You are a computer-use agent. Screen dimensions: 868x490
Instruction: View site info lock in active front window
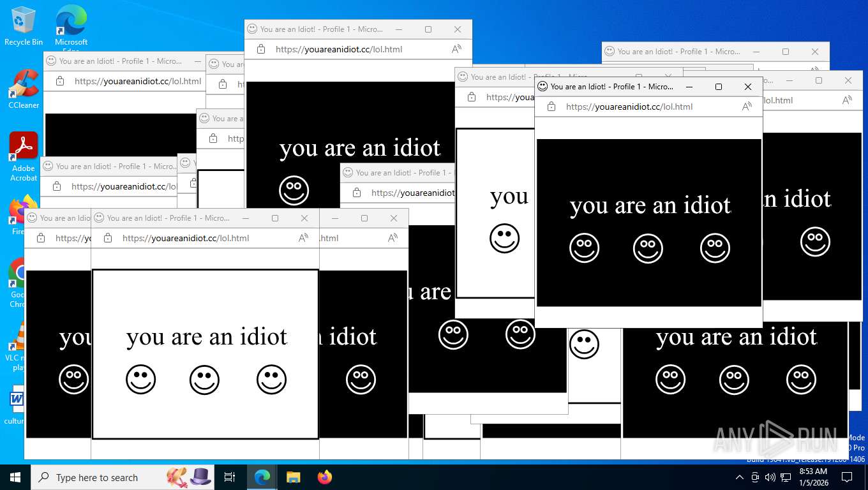tap(551, 107)
